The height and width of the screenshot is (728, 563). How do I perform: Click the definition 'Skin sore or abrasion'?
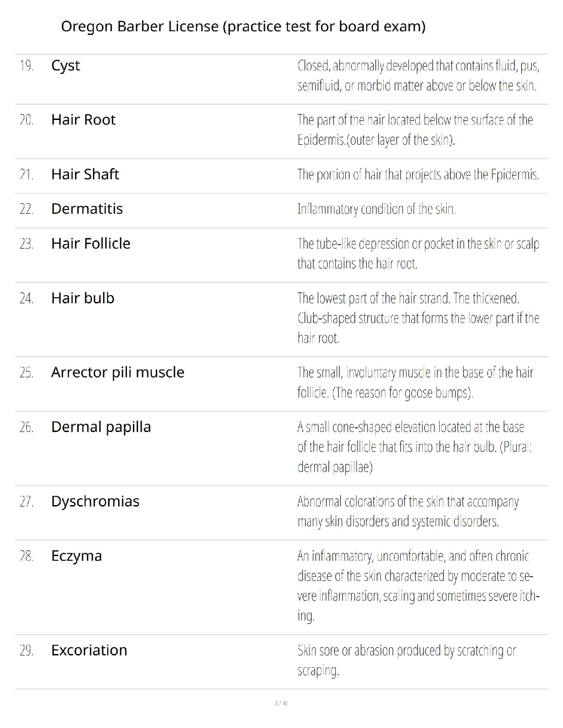[x=407, y=660]
